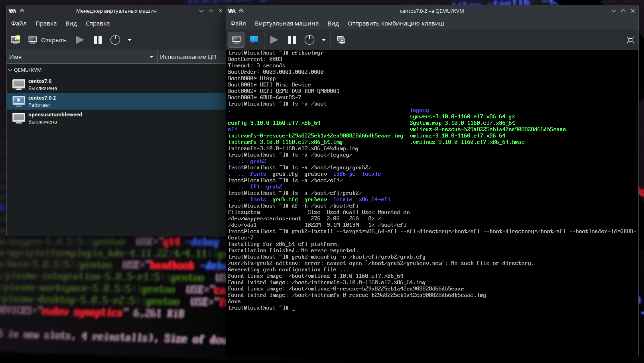644x363 pixels.
Task: Pause the centos7.0-2 virtual machine
Action: 292,40
